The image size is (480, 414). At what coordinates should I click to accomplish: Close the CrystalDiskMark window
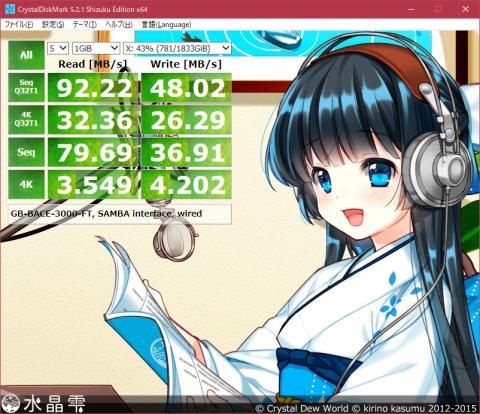pos(466,9)
